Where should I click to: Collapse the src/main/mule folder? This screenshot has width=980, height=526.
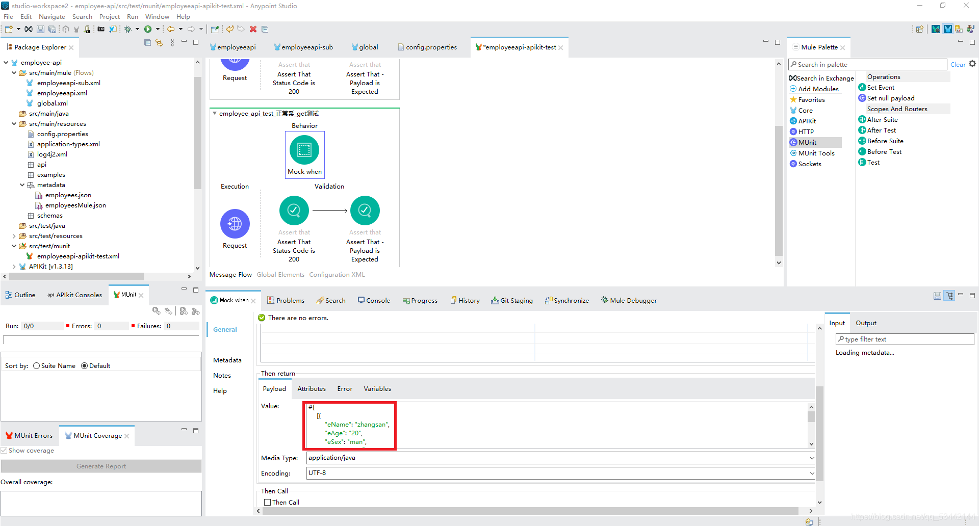coord(14,73)
